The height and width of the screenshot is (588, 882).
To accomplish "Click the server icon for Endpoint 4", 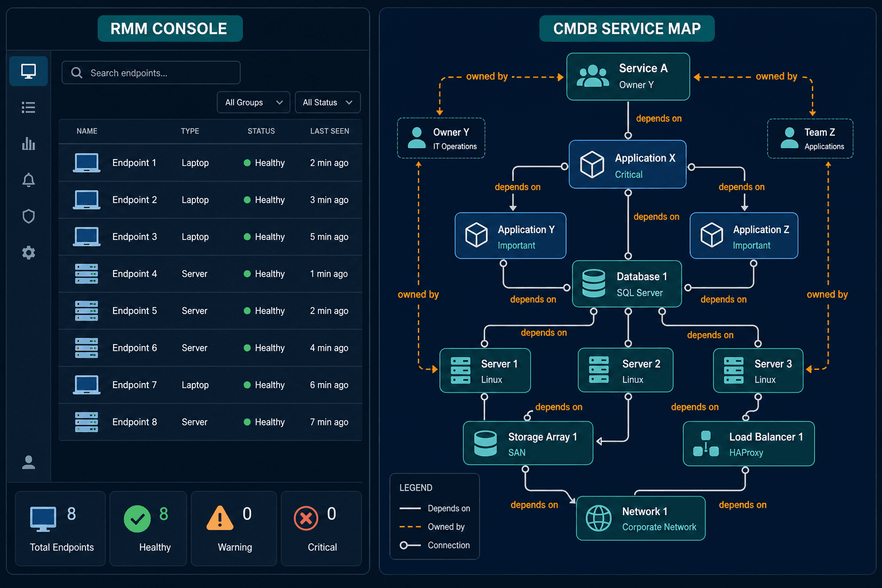I will point(87,274).
